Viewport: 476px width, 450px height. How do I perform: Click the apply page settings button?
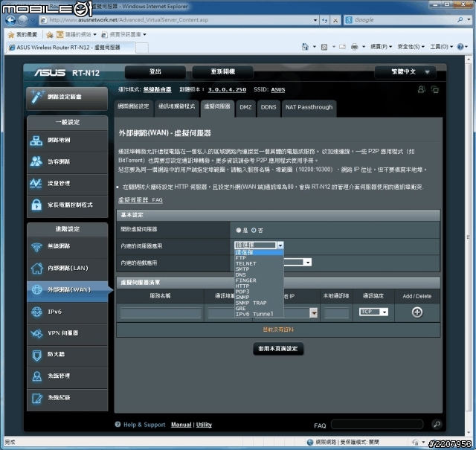pyautogui.click(x=278, y=349)
